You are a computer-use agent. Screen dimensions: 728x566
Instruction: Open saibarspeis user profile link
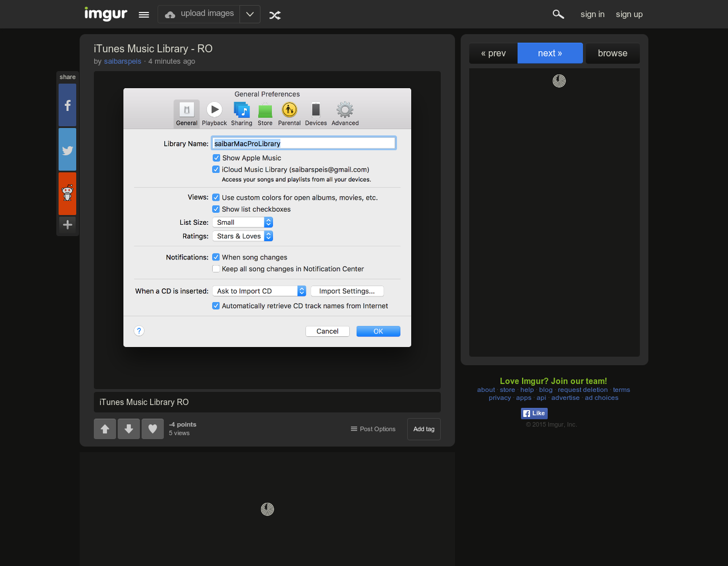click(122, 61)
